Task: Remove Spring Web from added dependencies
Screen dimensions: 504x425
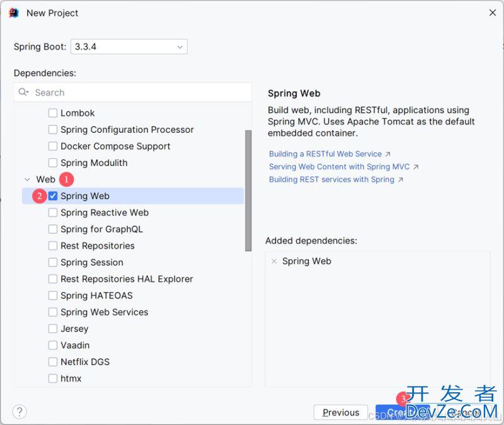Action: 274,261
